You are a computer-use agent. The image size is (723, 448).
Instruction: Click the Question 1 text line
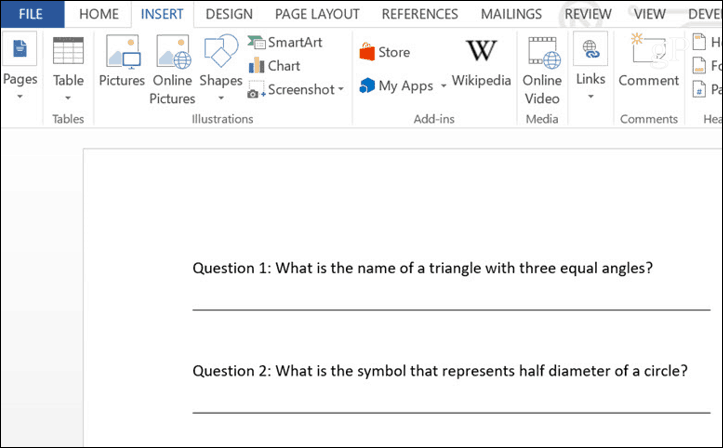point(422,268)
